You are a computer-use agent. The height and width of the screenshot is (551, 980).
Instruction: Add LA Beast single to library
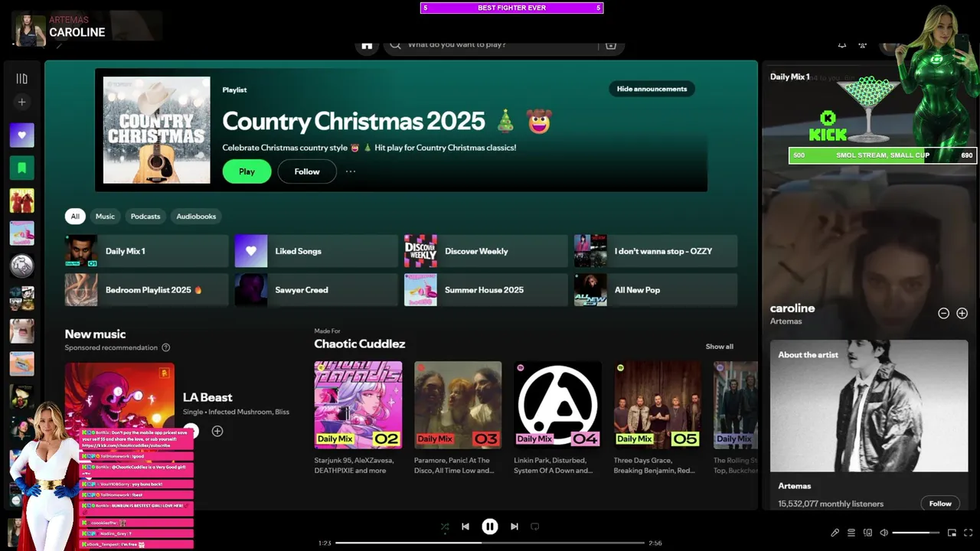click(217, 432)
